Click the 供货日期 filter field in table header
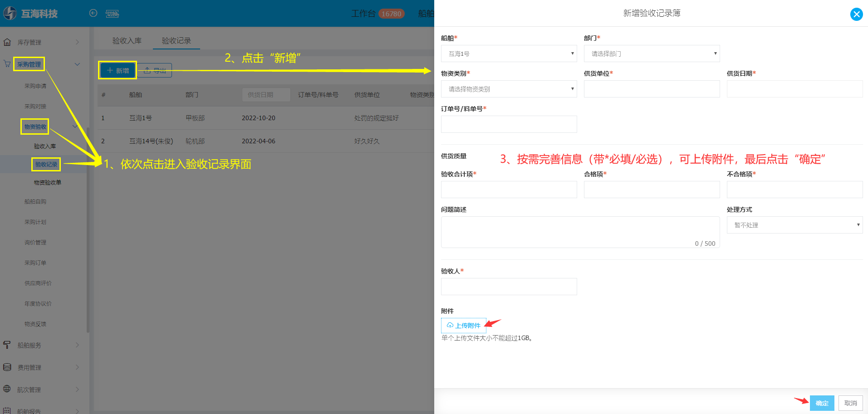 266,95
